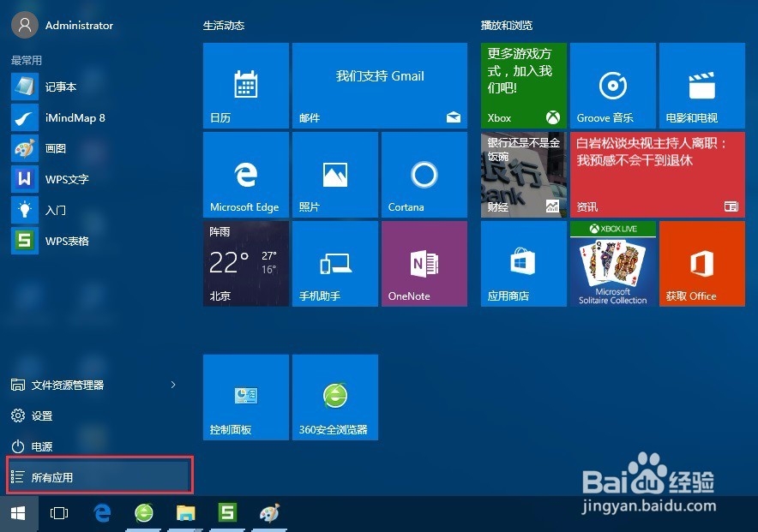758x532 pixels.
Task: Launch Microsoft Edge tile
Action: (x=245, y=175)
